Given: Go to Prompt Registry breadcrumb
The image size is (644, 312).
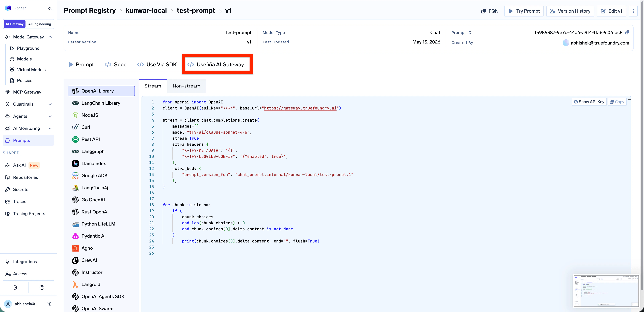Looking at the screenshot, I should coord(90,11).
